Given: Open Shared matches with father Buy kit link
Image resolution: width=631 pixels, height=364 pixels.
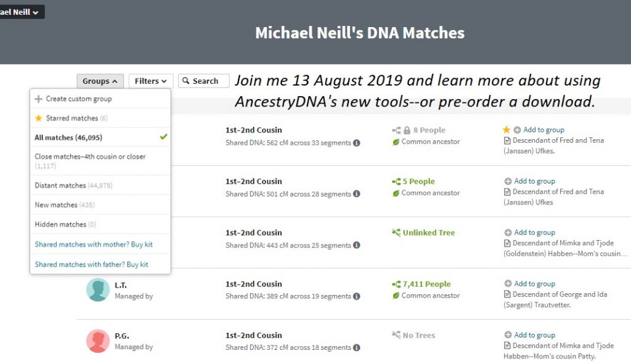Looking at the screenshot, I should pyautogui.click(x=91, y=264).
